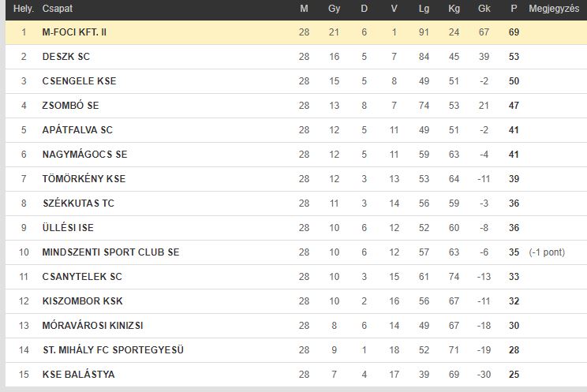
Task: Open ST. MIHÁLY FC SPORTEGYESÜ entry
Action: [x=113, y=350]
